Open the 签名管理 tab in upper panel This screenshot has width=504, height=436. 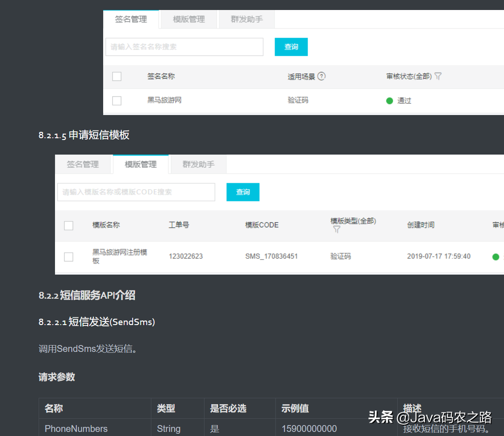(131, 19)
